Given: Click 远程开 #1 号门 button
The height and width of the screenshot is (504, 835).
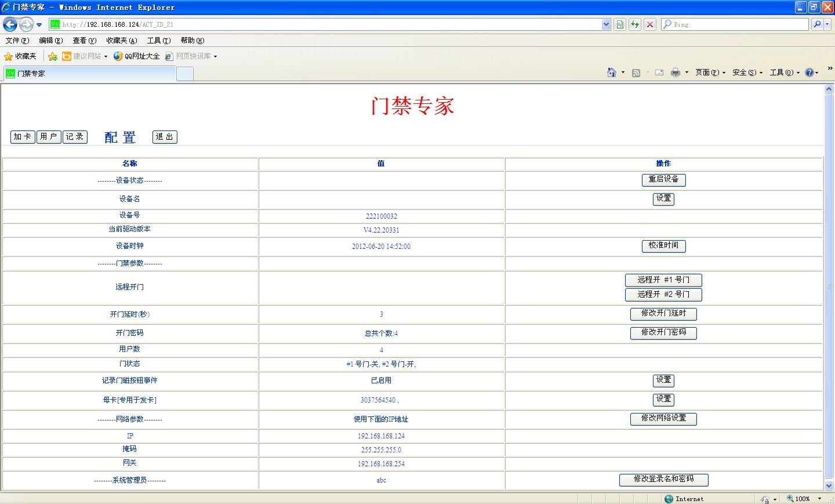Looking at the screenshot, I should pos(663,280).
